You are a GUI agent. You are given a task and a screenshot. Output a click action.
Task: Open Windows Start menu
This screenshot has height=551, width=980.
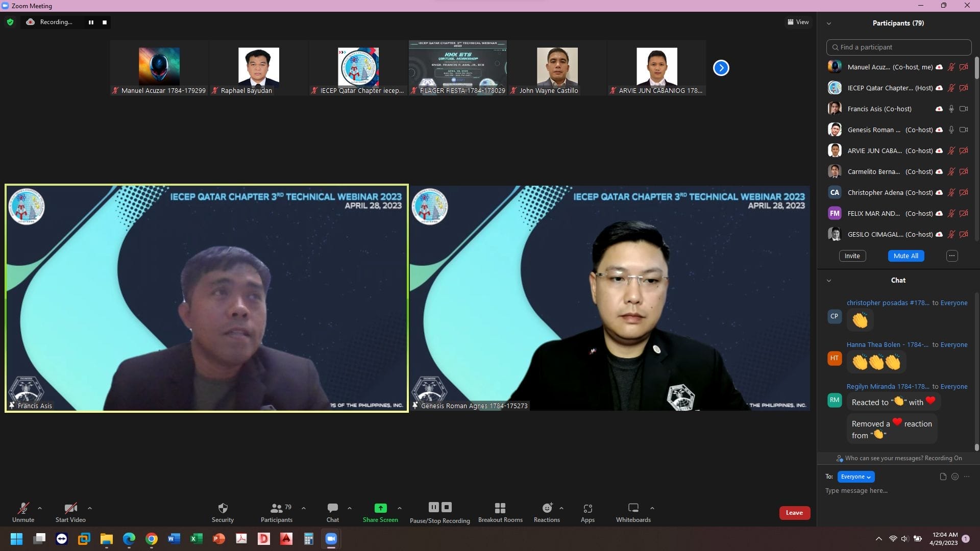[x=16, y=539]
